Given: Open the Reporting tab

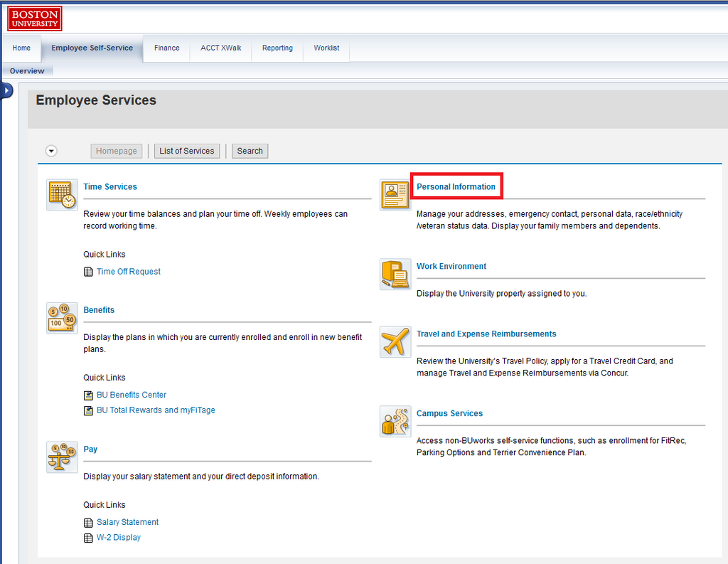Looking at the screenshot, I should coord(277,48).
